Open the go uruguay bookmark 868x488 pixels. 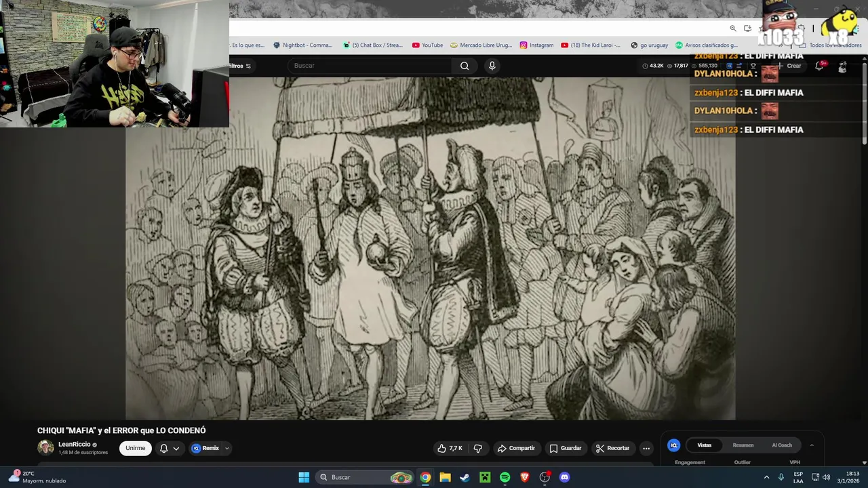tap(649, 45)
